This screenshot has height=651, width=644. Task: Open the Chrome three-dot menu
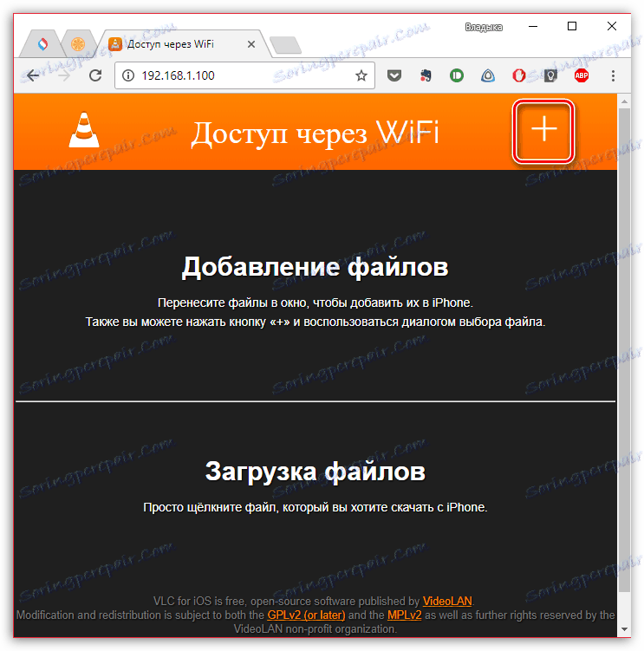613,75
